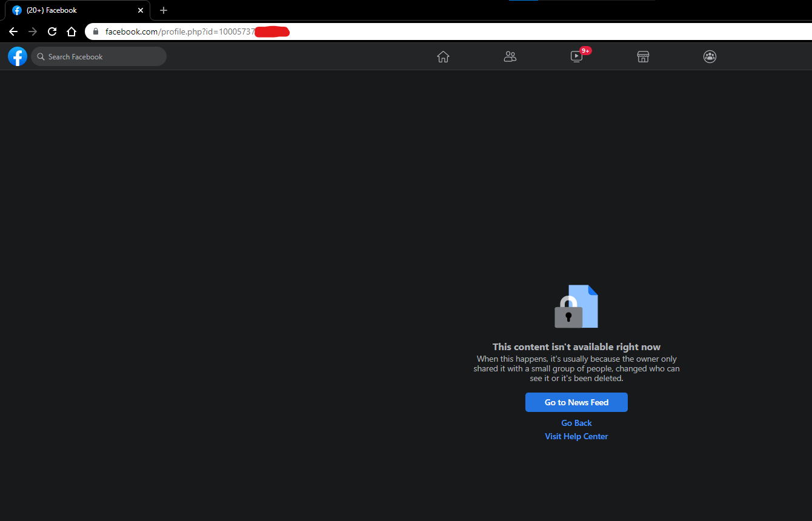Click the Facebook logo icon
The height and width of the screenshot is (521, 812).
click(x=18, y=56)
